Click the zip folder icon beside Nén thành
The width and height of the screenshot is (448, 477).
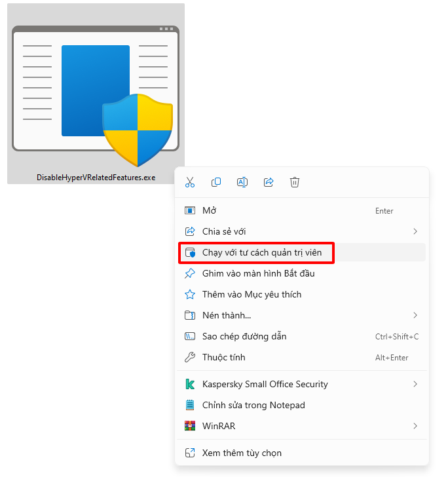tap(190, 315)
